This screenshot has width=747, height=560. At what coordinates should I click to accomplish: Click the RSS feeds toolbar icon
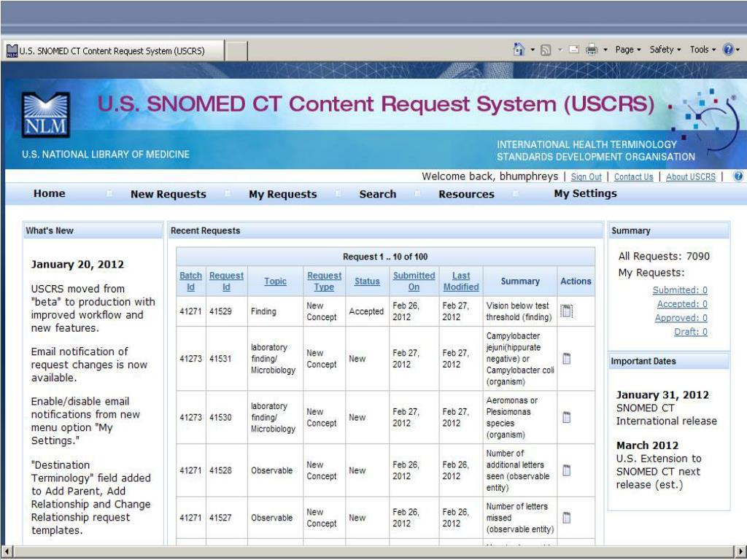pyautogui.click(x=546, y=50)
